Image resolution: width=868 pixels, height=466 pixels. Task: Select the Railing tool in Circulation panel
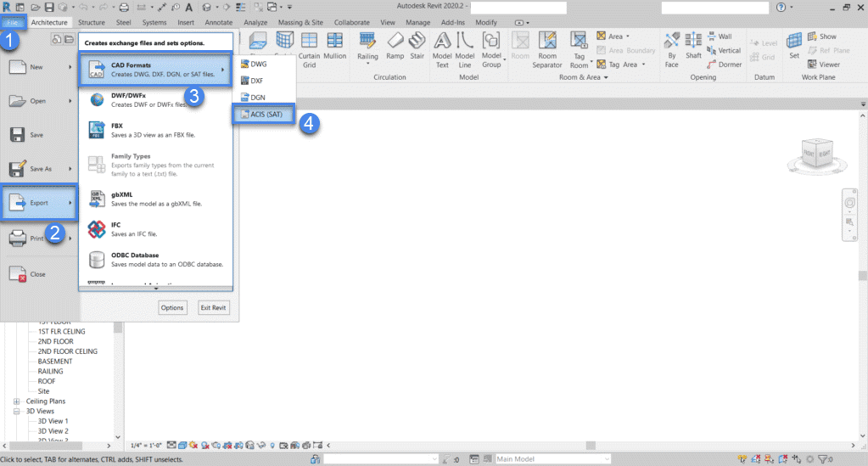tap(367, 47)
